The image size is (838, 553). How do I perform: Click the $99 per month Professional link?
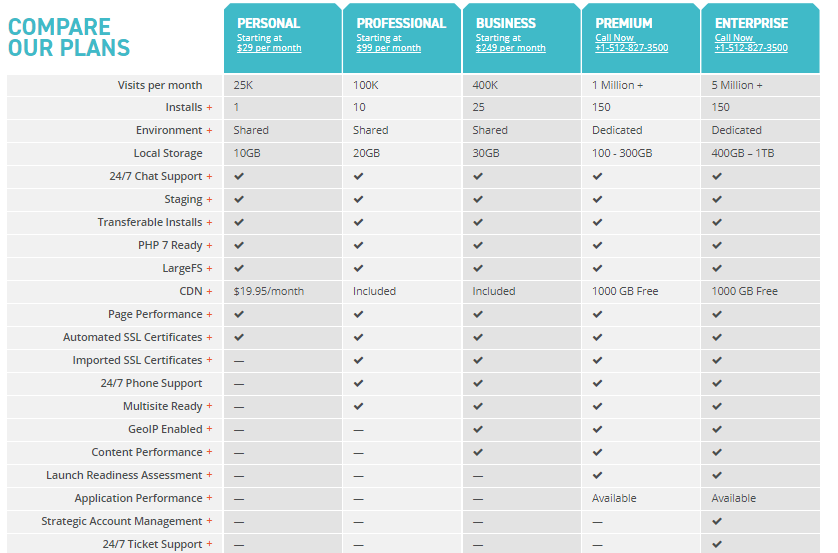pyautogui.click(x=389, y=48)
